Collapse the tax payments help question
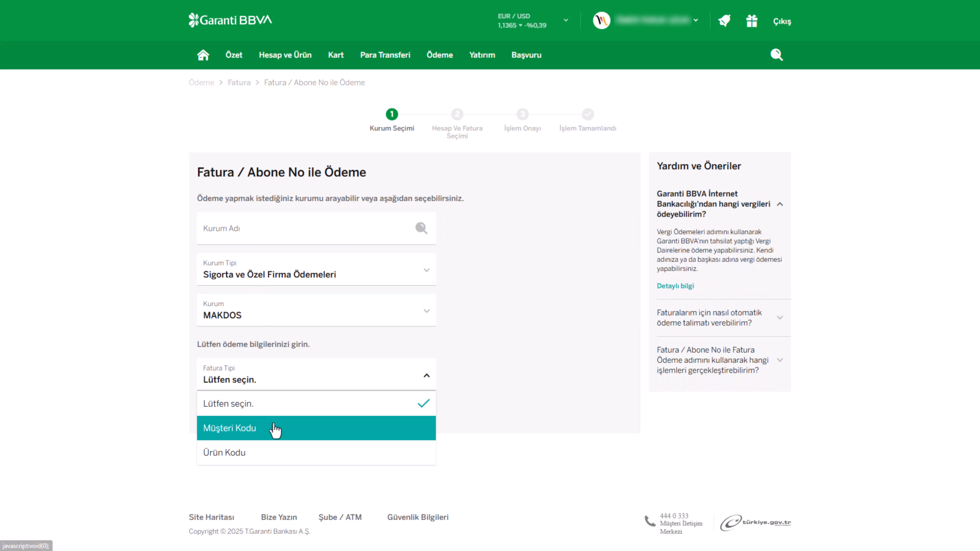The image size is (980, 551). 780,204
